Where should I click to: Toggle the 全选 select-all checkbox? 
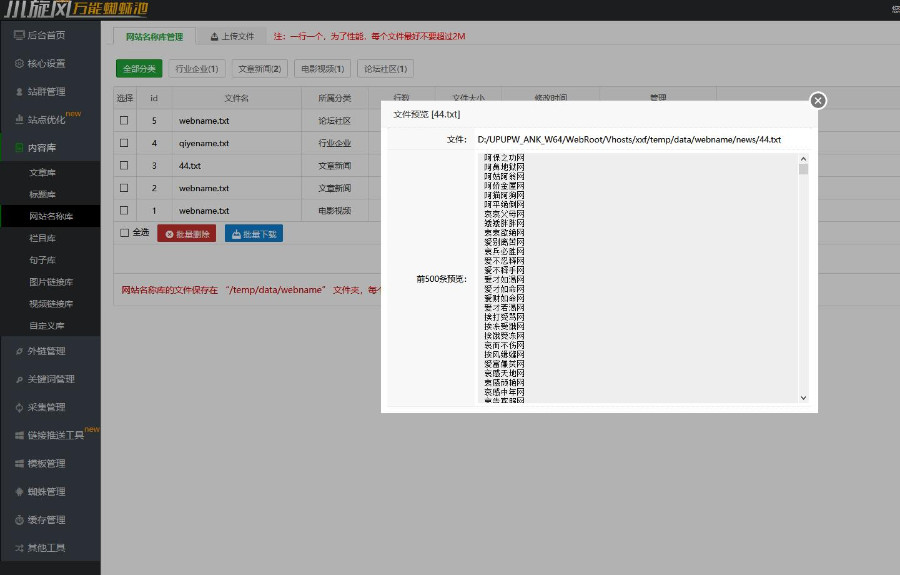[124, 233]
